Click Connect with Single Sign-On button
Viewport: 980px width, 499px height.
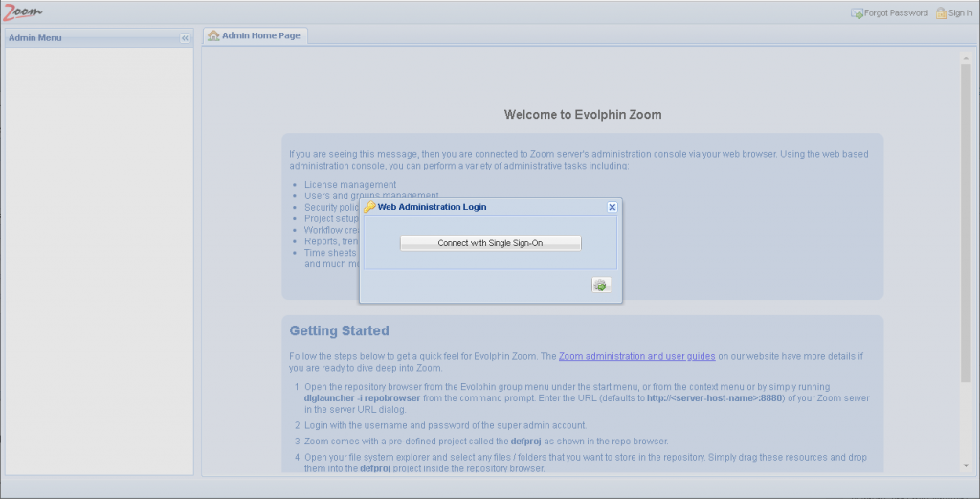491,243
